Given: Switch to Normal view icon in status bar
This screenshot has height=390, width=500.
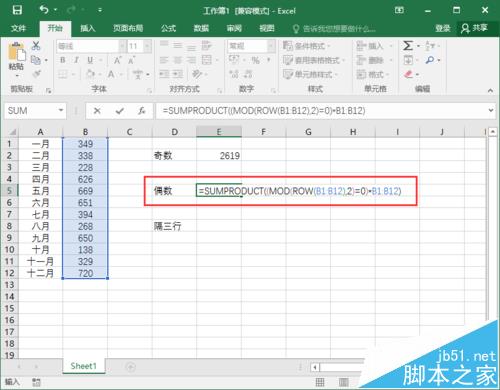Looking at the screenshot, I should point(320,382).
